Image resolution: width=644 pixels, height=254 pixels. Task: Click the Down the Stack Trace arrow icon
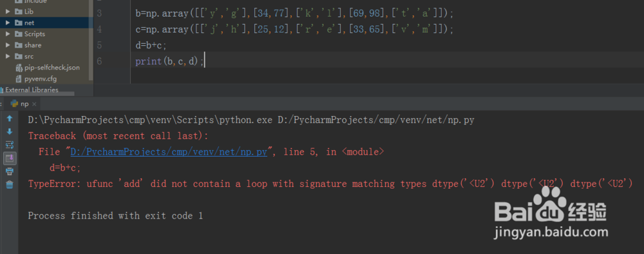point(10,132)
